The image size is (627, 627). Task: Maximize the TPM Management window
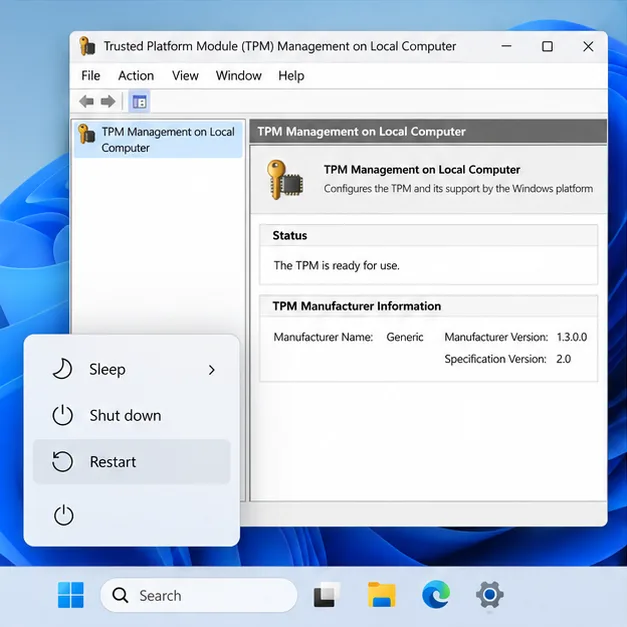point(547,46)
